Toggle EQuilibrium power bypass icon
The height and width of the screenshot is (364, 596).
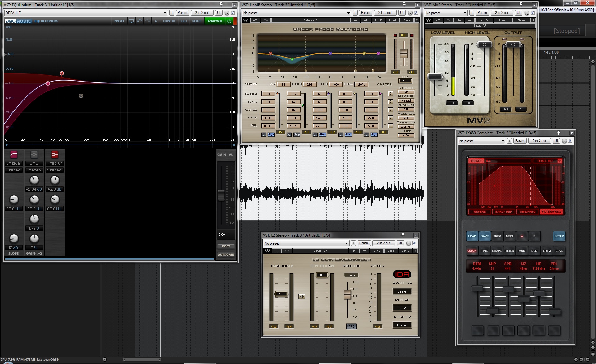coord(229,21)
